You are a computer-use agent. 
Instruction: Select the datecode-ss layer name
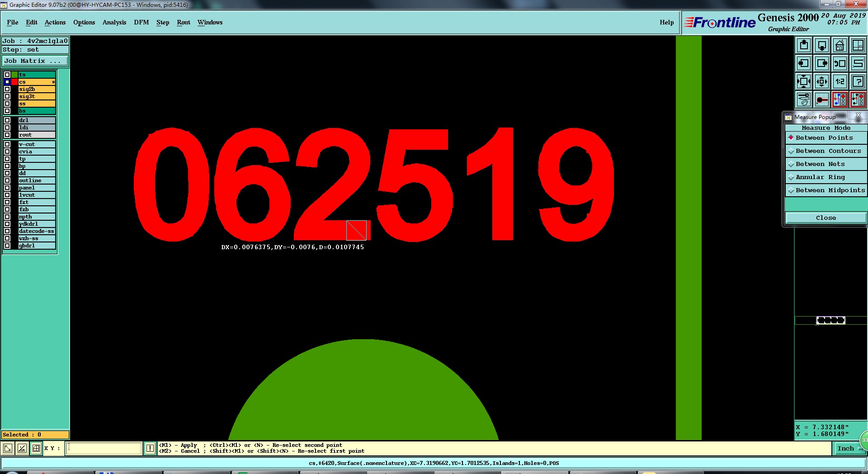click(x=37, y=231)
